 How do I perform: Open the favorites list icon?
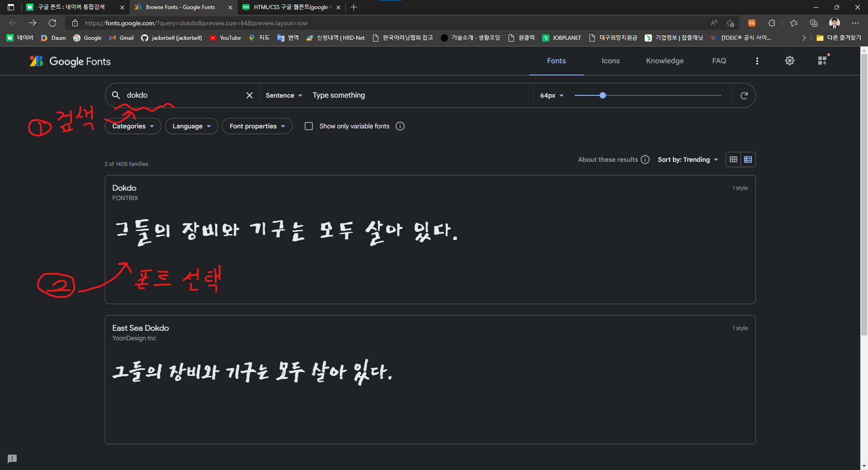click(x=794, y=23)
